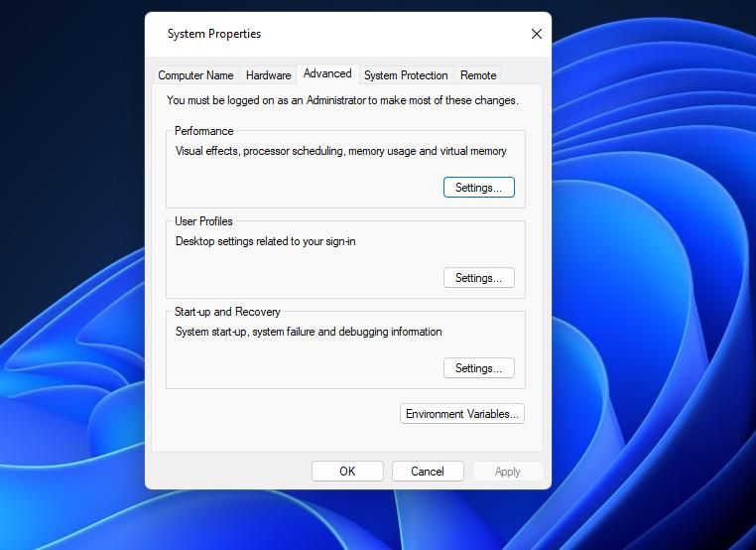Dismiss the dialog with Cancel
Image resolution: width=756 pixels, height=550 pixels.
(x=428, y=472)
